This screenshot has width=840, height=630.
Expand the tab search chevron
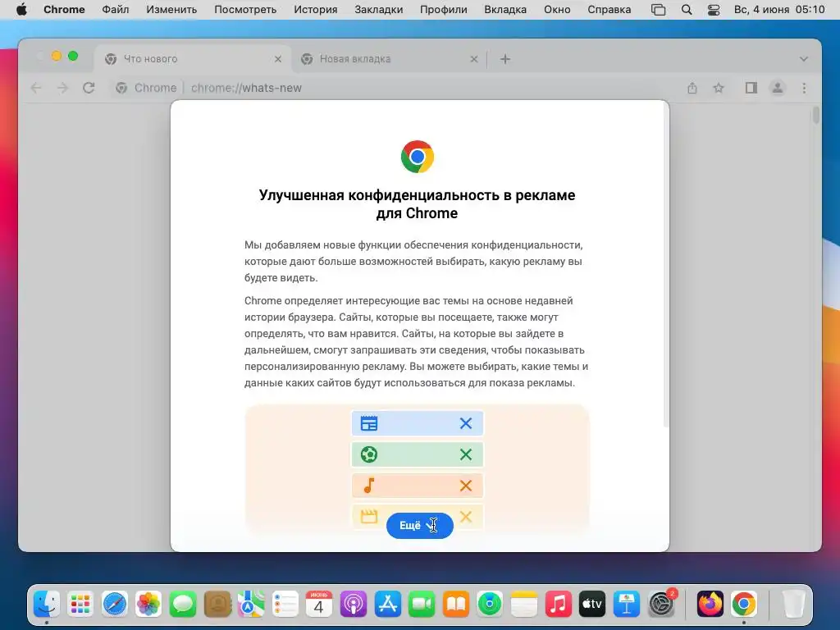point(804,59)
